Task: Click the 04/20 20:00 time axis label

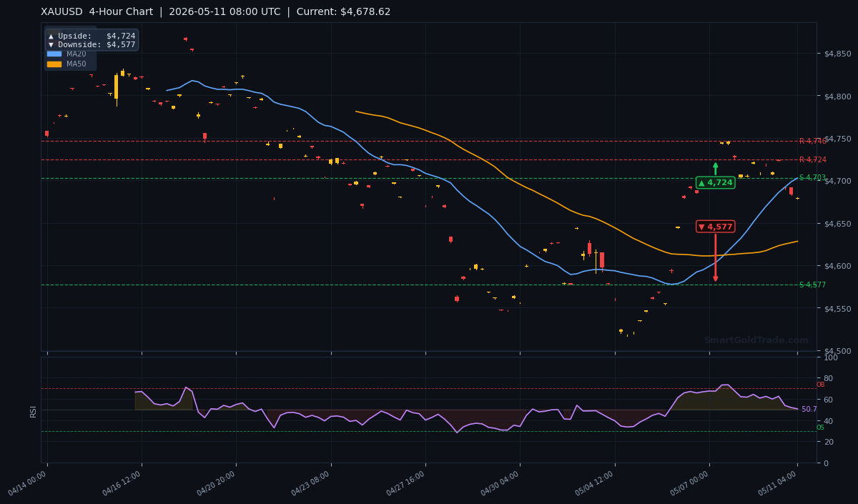Action: 217,483
